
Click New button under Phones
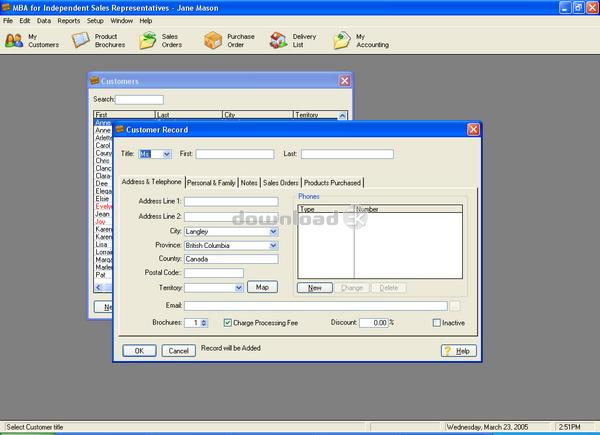315,288
